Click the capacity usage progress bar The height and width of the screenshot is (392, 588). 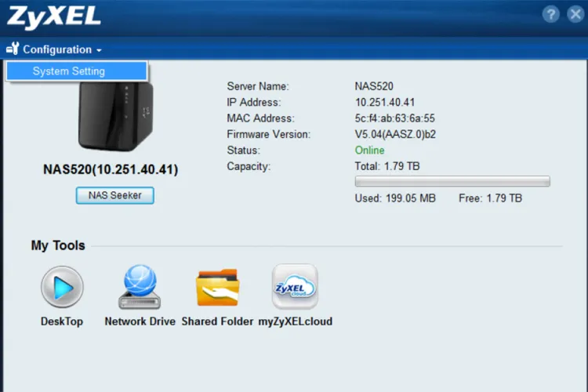coord(452,182)
